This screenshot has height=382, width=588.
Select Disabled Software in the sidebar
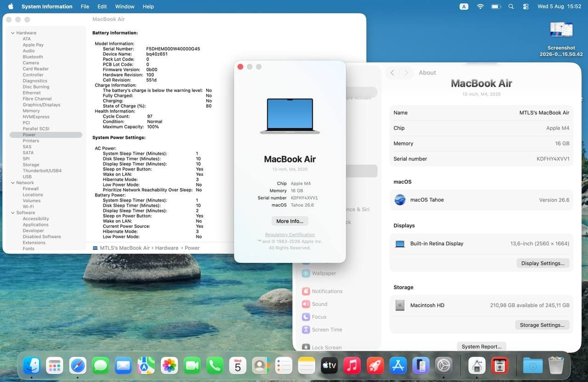click(x=42, y=236)
